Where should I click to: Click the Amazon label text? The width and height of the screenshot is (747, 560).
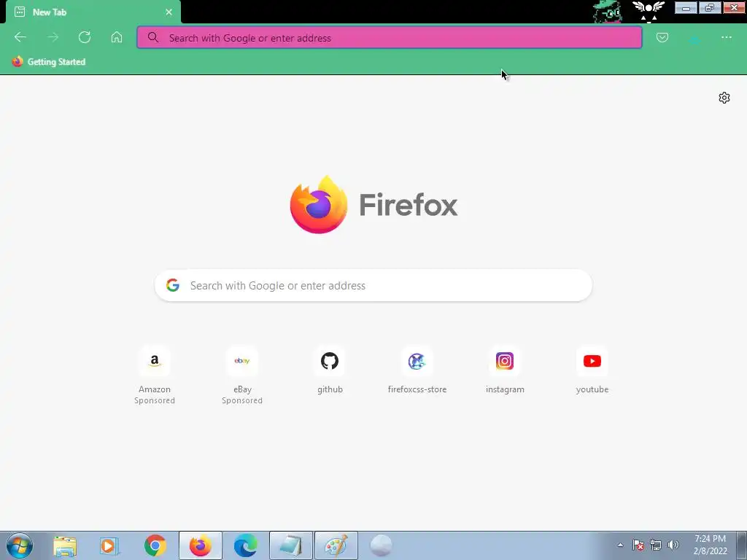155,389
